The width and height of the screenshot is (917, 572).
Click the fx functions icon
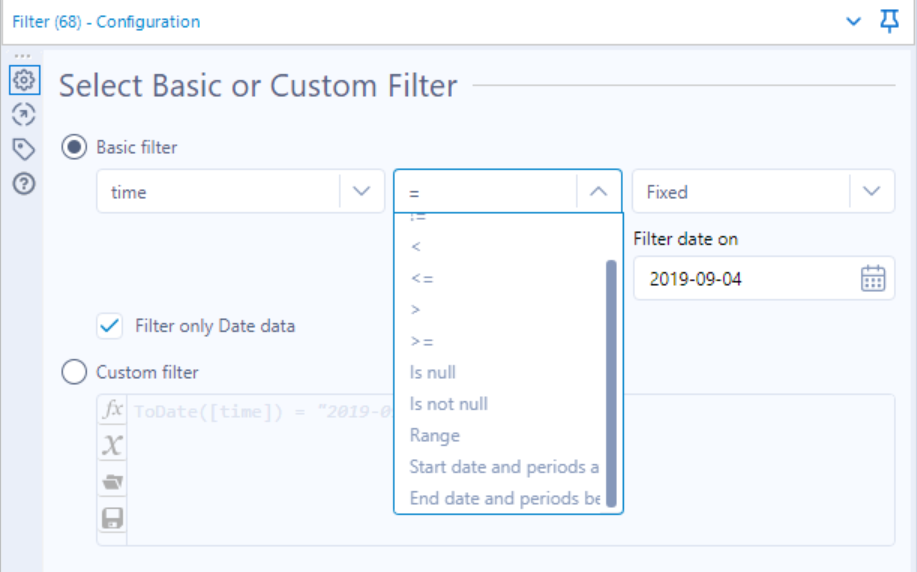[x=113, y=410]
